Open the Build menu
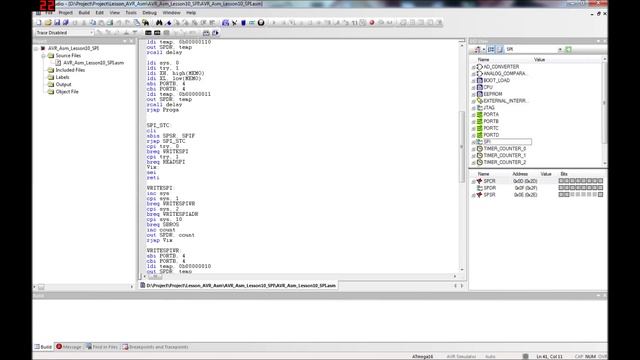The height and width of the screenshot is (360, 640). coord(84,13)
